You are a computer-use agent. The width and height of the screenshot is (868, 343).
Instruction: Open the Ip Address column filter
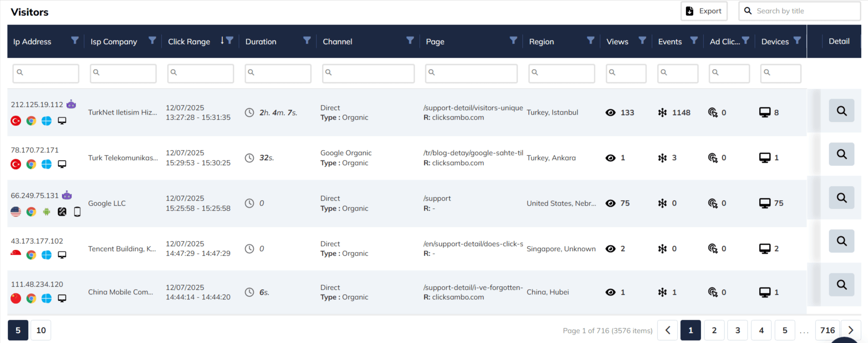(75, 40)
